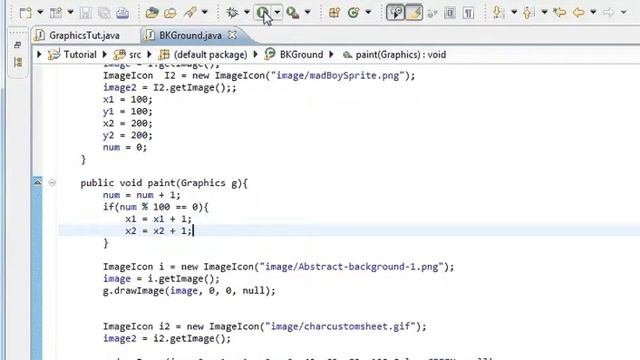This screenshot has height=360, width=640.
Task: Expand breadcrumb arrow before Tutorial
Action: point(39,54)
